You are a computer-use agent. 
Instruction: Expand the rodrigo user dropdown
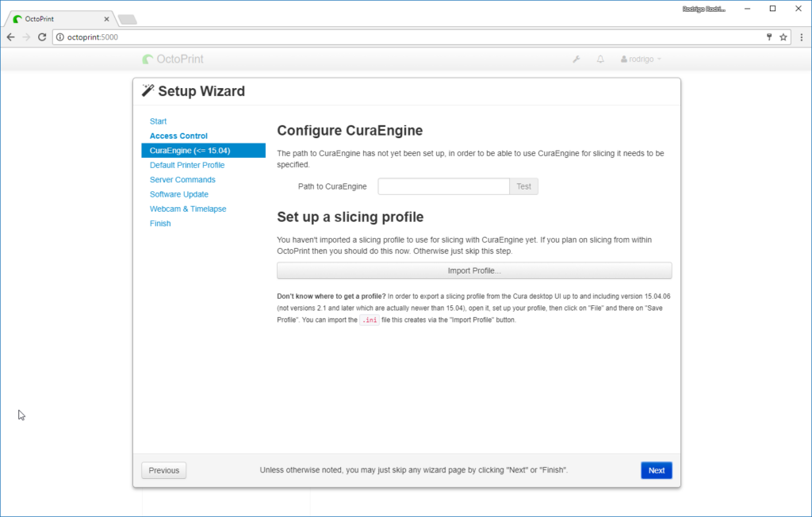point(641,59)
